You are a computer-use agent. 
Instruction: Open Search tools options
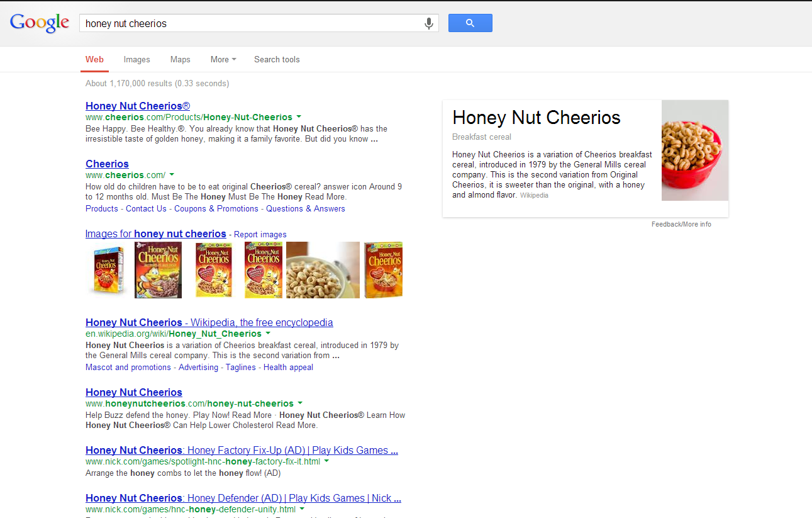pos(277,60)
